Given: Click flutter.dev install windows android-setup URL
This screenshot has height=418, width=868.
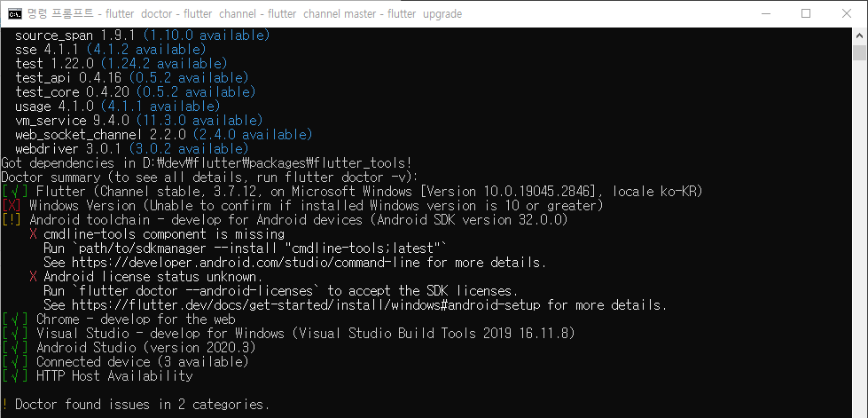Looking at the screenshot, I should tap(308, 305).
